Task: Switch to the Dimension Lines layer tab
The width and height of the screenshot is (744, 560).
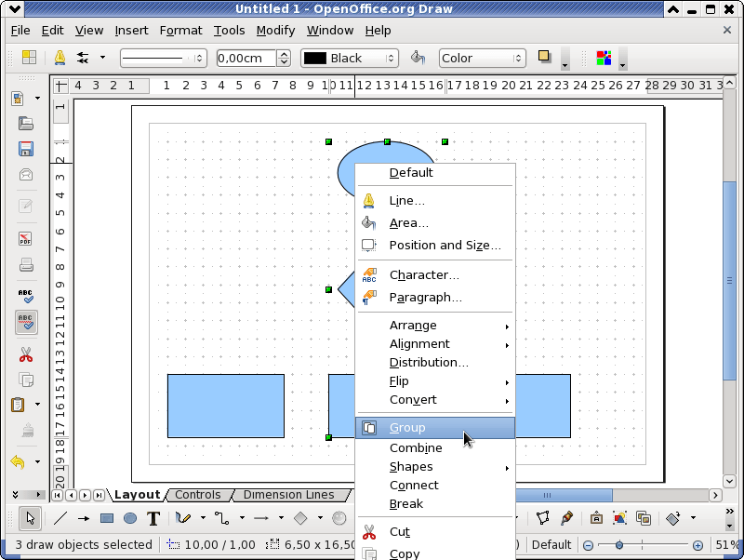Action: (288, 495)
